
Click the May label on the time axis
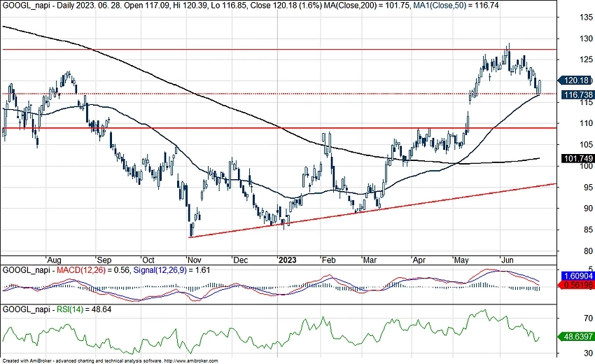[x=461, y=260]
